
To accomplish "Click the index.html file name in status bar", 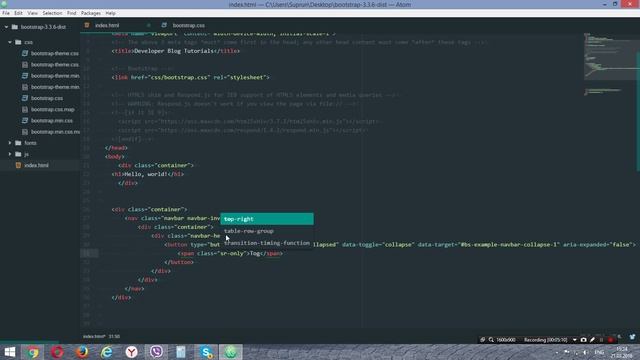I will [x=94, y=337].
